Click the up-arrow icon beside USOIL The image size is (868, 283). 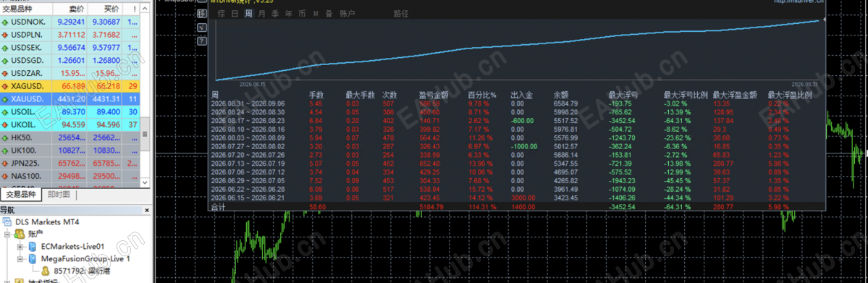5,112
